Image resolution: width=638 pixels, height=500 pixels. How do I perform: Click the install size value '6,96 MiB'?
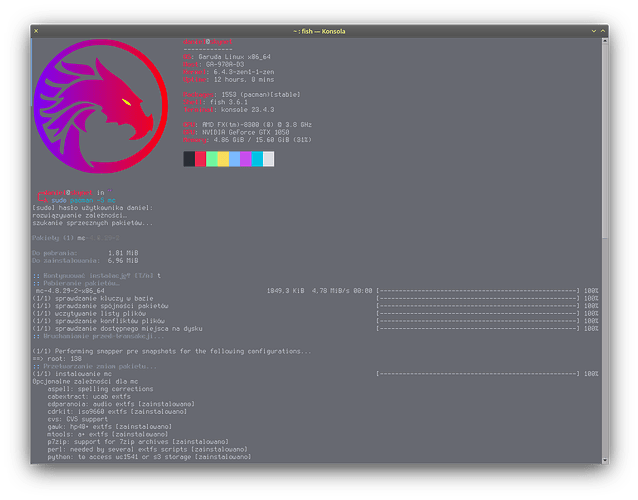click(x=123, y=260)
